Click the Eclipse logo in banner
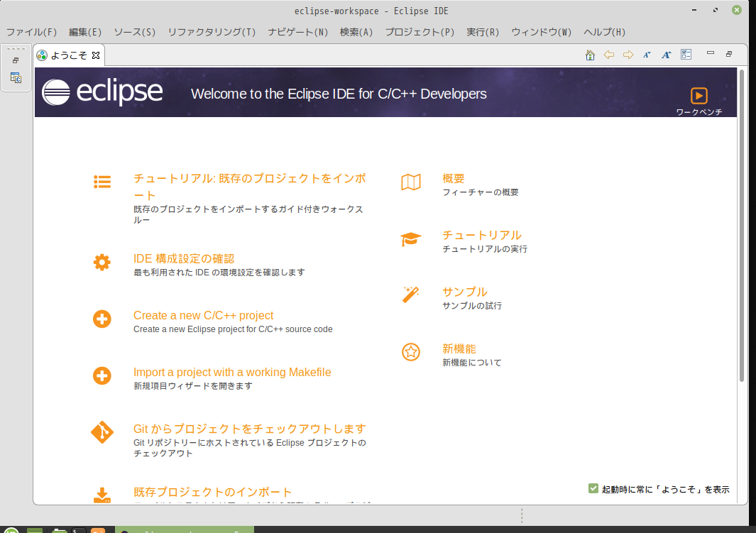Image resolution: width=756 pixels, height=533 pixels. (x=102, y=92)
